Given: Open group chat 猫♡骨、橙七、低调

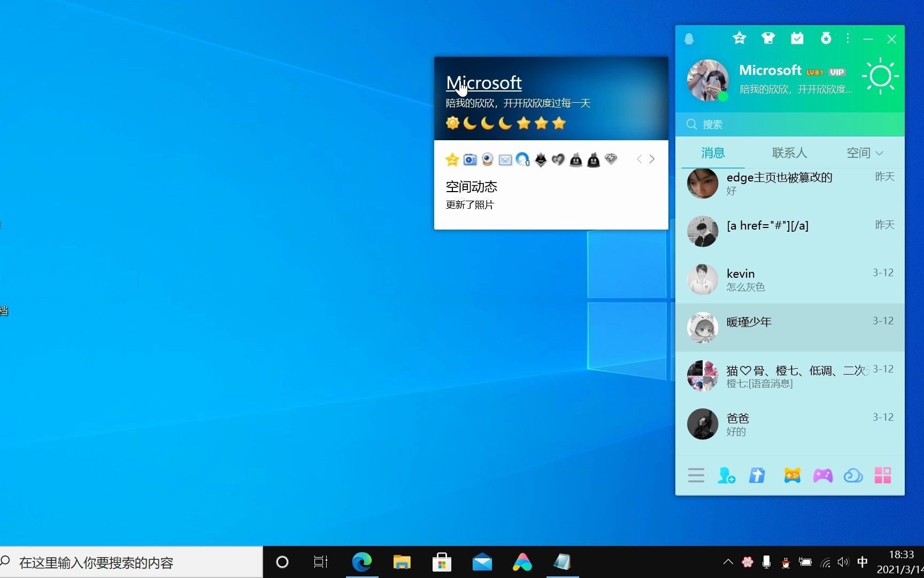Looking at the screenshot, I should click(x=790, y=376).
